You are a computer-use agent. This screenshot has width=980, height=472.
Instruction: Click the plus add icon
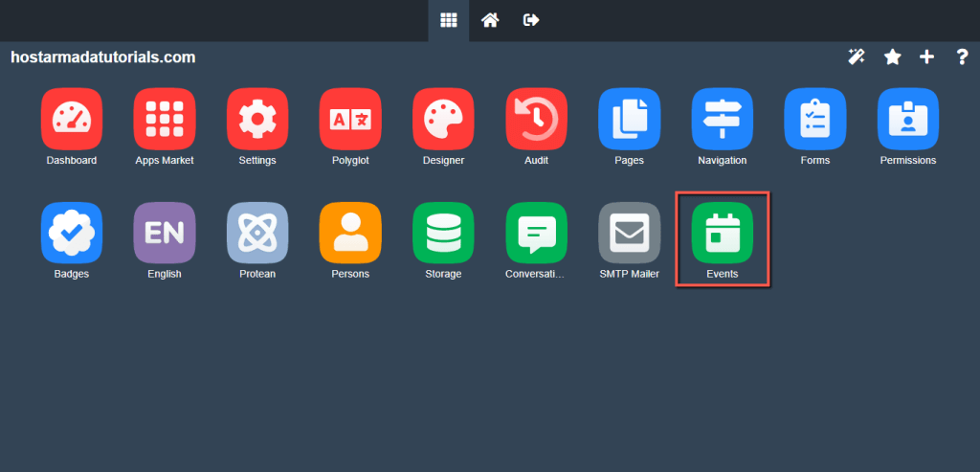[926, 57]
